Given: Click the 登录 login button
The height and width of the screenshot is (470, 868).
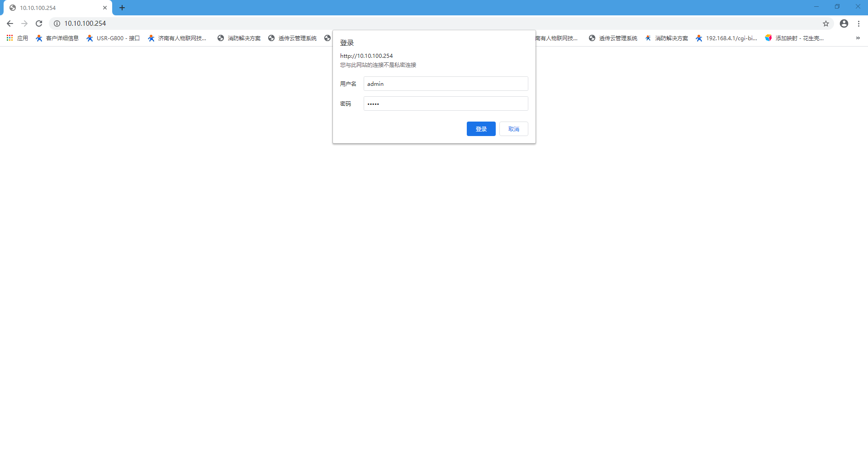Looking at the screenshot, I should pos(481,129).
